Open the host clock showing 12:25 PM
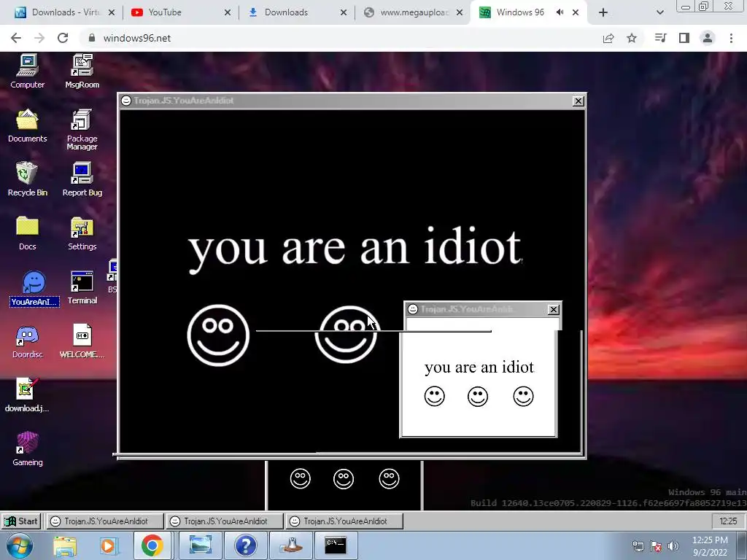The width and height of the screenshot is (747, 560). [710, 546]
